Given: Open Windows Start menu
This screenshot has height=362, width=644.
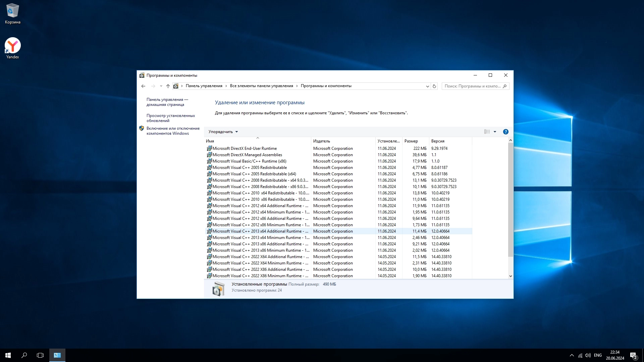Looking at the screenshot, I should point(8,355).
